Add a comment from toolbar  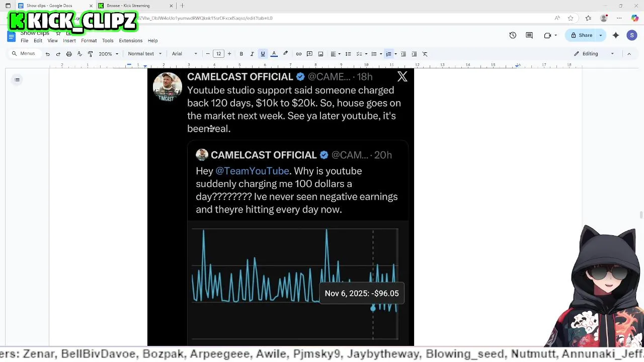click(309, 54)
